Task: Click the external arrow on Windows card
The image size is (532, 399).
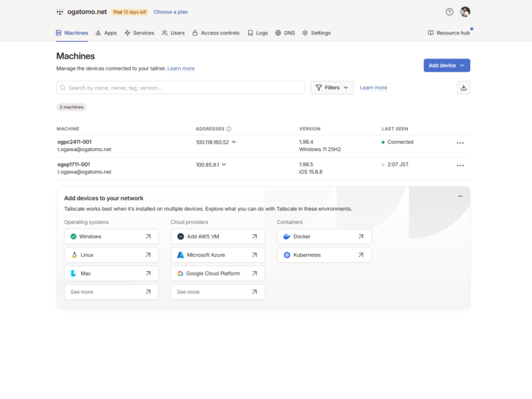Action: click(x=148, y=237)
